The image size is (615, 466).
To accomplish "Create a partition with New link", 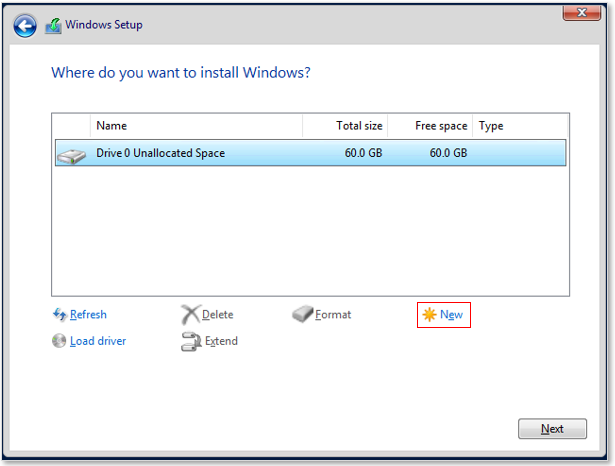I will tap(451, 315).
